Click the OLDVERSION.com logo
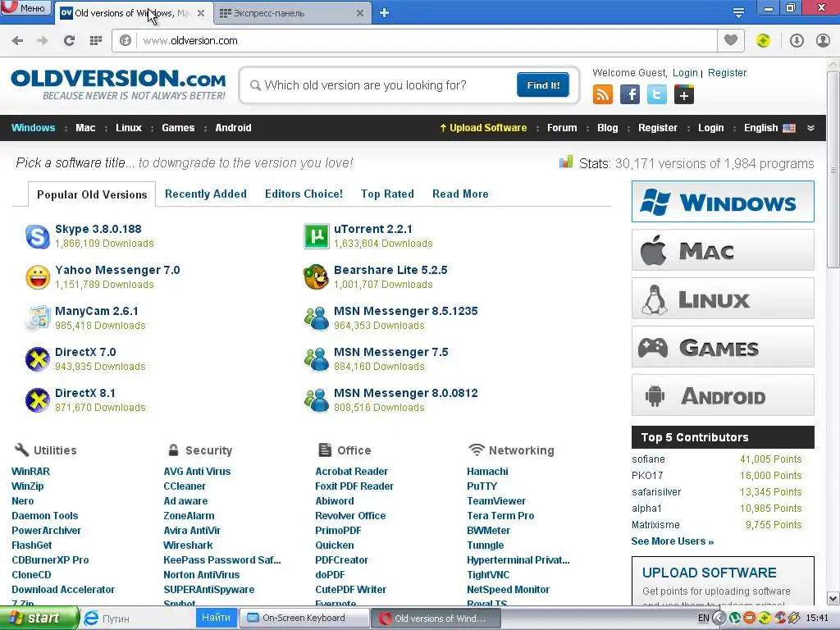Viewport: 840px width, 630px height. tap(118, 84)
